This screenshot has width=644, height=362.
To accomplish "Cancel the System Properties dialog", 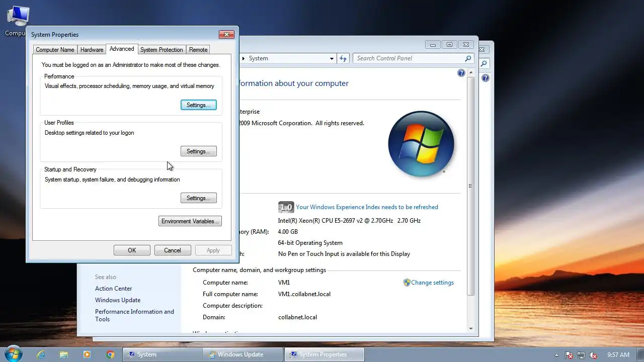I will pos(172,250).
